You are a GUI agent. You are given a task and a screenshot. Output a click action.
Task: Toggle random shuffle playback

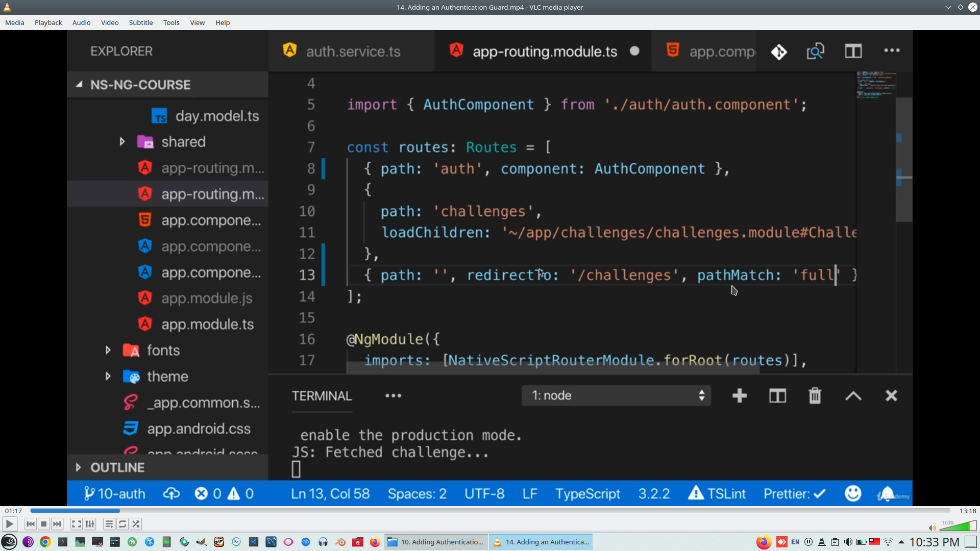pos(136,524)
